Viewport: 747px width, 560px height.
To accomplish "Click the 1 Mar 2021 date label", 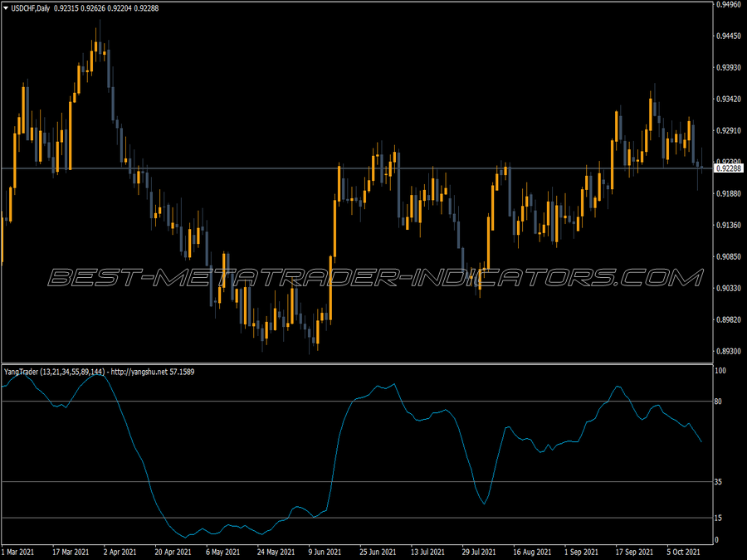I will (x=18, y=553).
